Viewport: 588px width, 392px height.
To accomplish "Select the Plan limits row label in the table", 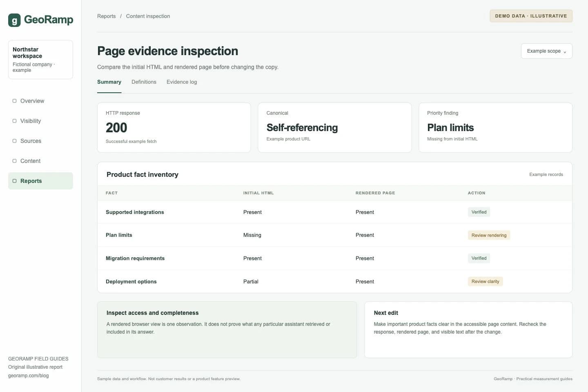I will coord(119,235).
